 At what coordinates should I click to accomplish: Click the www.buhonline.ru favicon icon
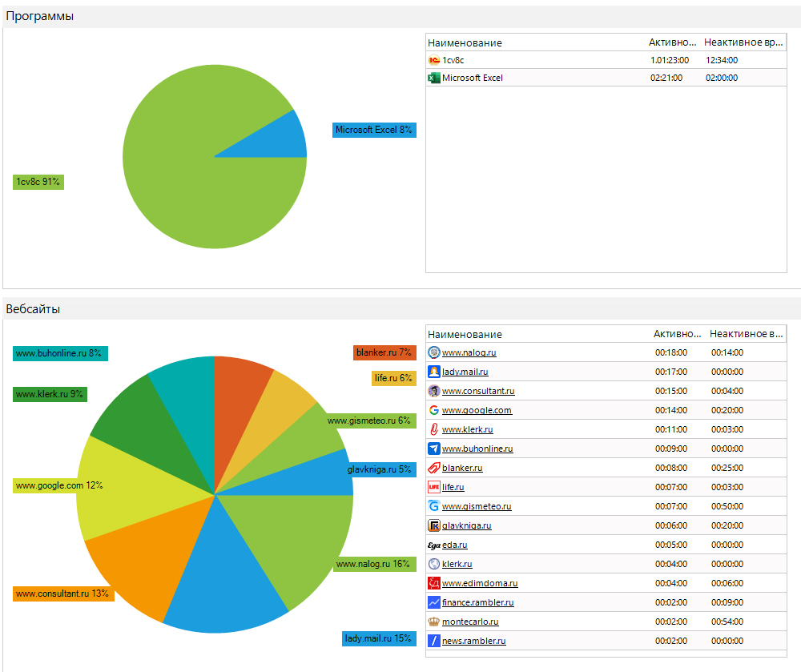434,449
